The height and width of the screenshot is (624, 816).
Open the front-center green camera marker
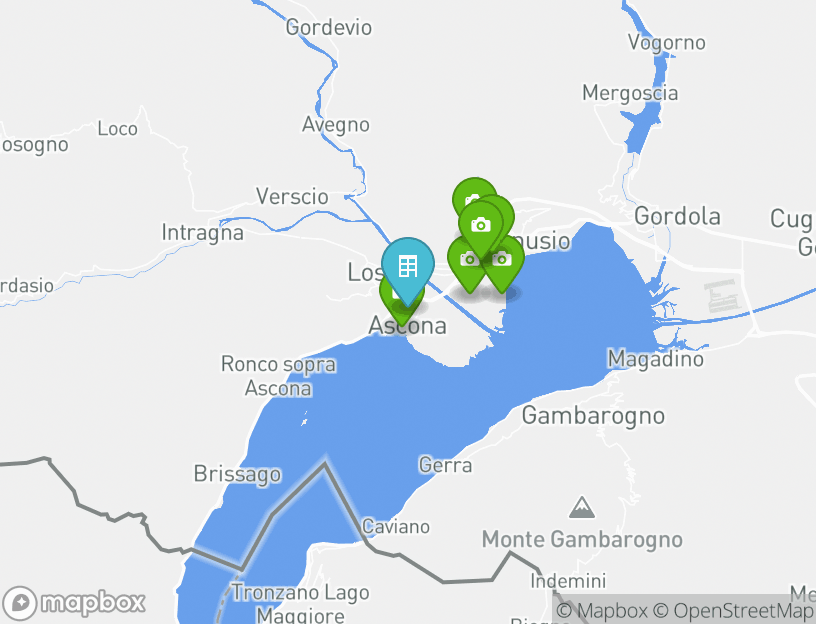pos(481,225)
